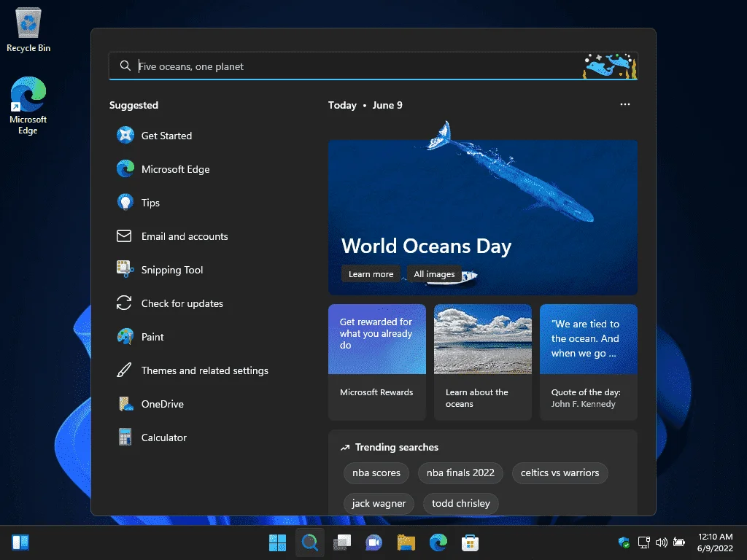Launch OneDrive icon in Suggested
The image size is (747, 560).
coord(125,404)
